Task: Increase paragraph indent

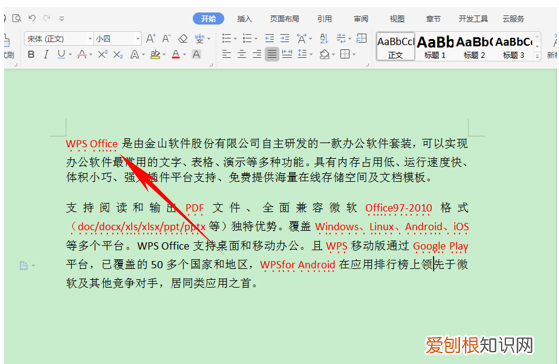Action: click(284, 38)
